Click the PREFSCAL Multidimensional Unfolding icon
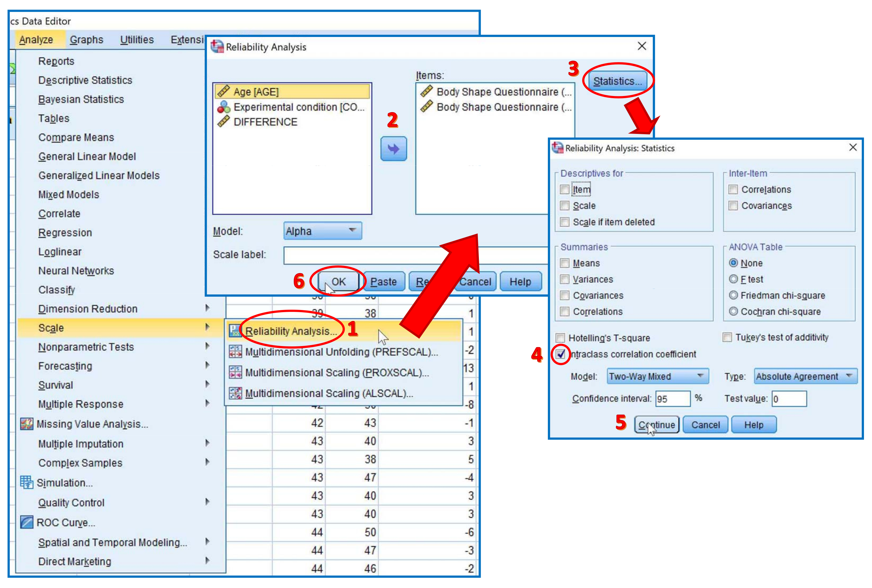 click(235, 352)
